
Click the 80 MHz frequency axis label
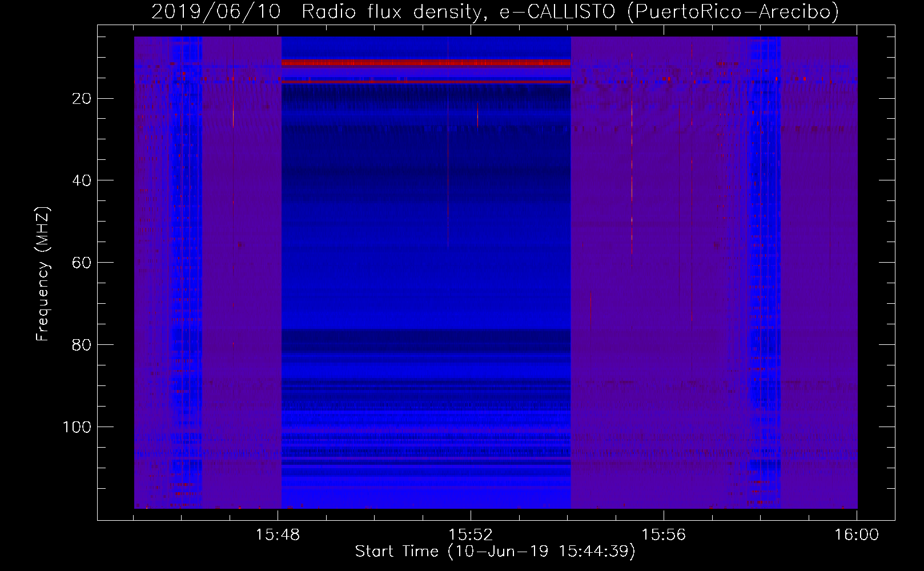tap(82, 345)
